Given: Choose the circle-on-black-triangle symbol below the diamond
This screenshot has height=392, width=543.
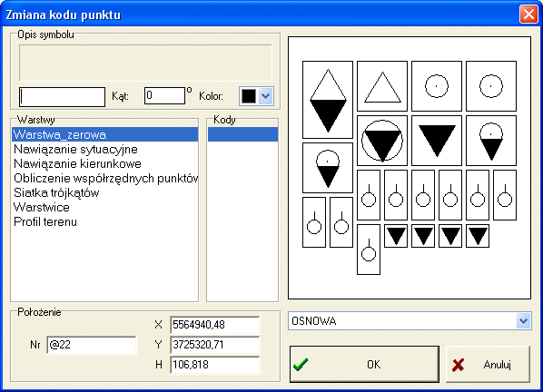Looking at the screenshot, I should pyautogui.click(x=328, y=168).
